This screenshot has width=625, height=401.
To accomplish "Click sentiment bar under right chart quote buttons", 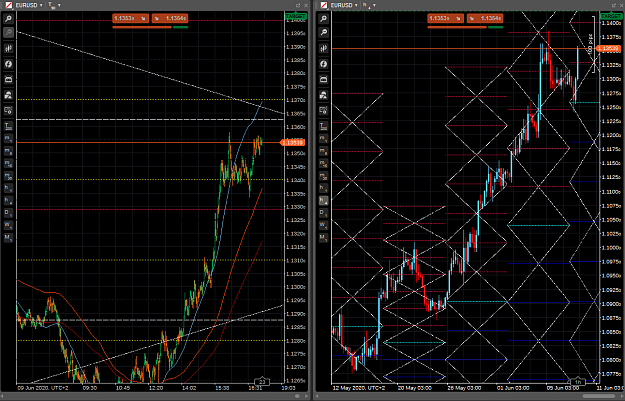I will 465,27.
